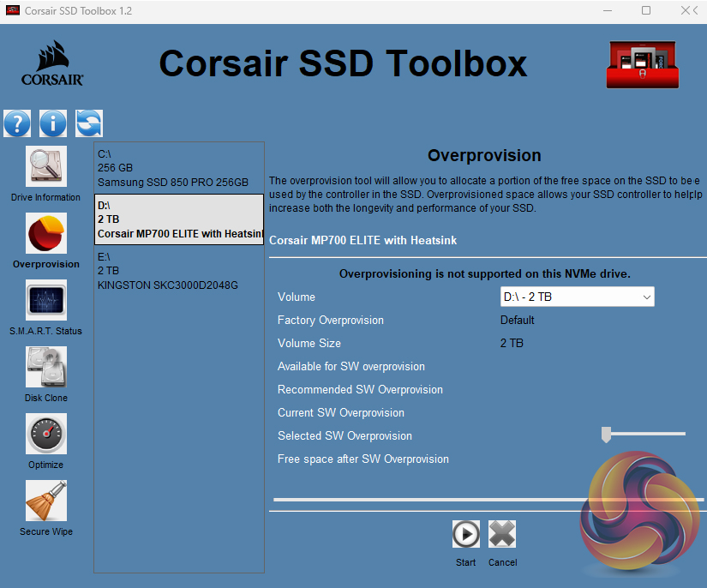The width and height of the screenshot is (707, 588).
Task: Select the E:\ KINGSTON SKC3000D2048G drive
Action: (x=178, y=271)
